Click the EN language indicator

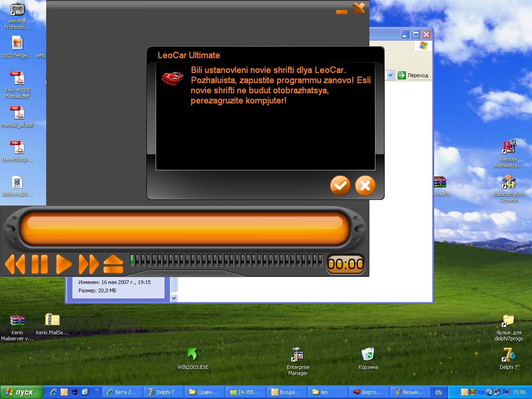tap(439, 392)
